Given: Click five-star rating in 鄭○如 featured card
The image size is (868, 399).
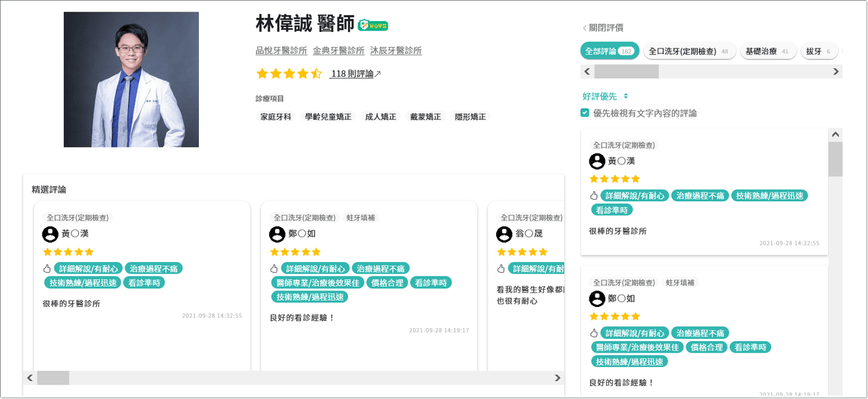Looking at the screenshot, I should [295, 252].
